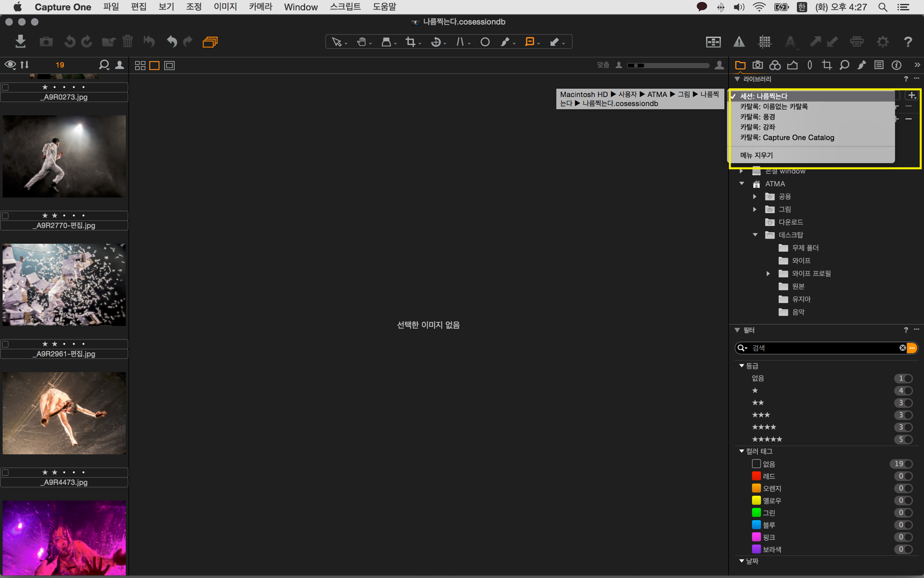Collapse the ATMA folder tree

tap(742, 184)
